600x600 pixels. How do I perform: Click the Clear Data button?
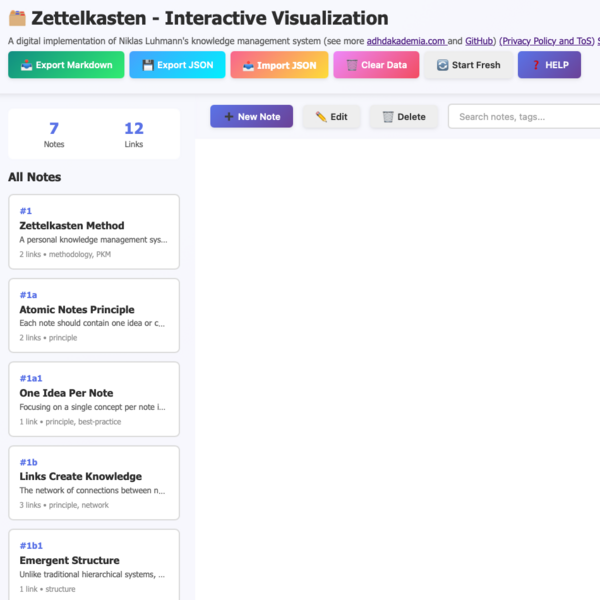(x=376, y=65)
